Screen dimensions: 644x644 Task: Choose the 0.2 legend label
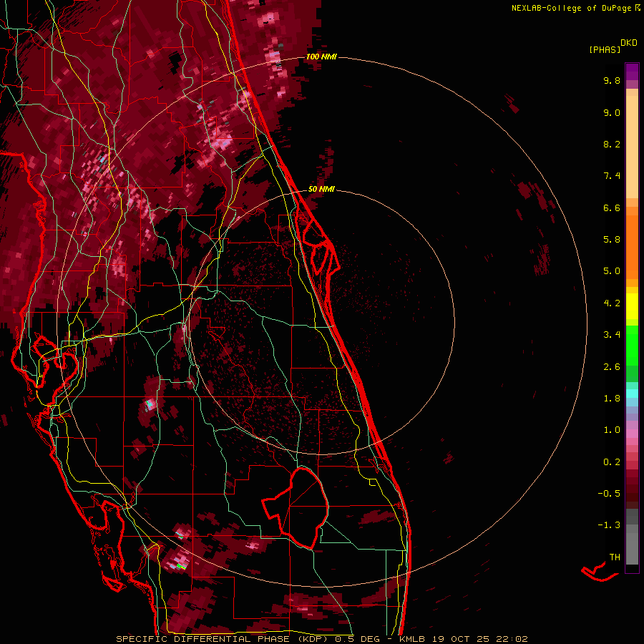[x=612, y=462]
